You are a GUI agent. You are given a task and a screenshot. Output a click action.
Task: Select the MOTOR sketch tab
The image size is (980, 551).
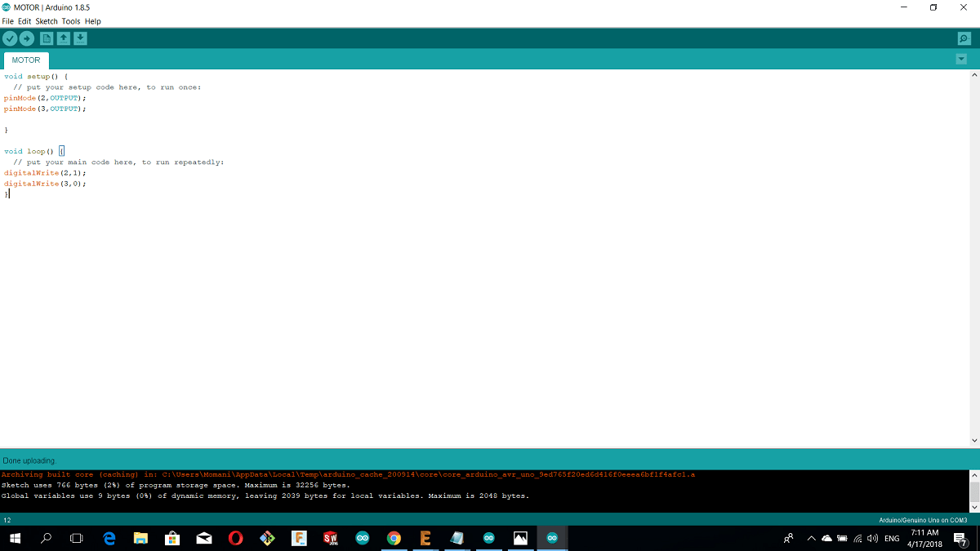[26, 60]
